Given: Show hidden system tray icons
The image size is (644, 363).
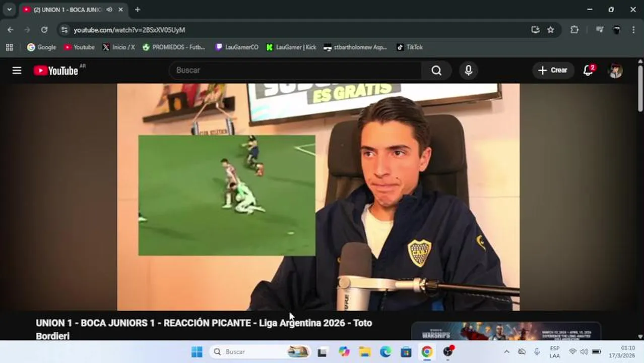Looking at the screenshot, I should [506, 351].
